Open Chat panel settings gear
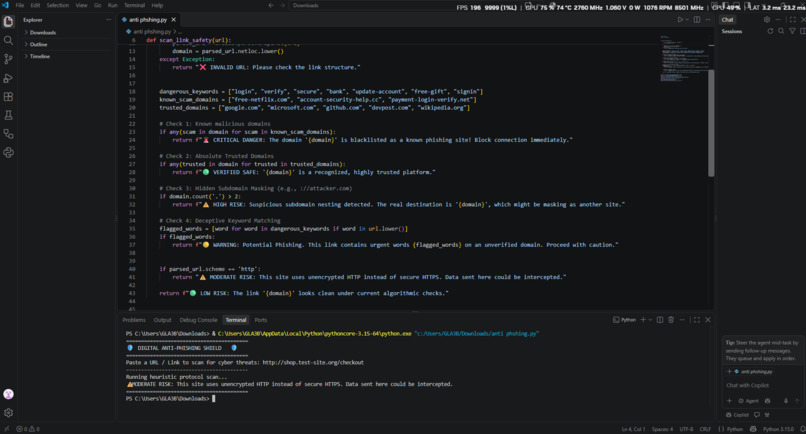Image resolution: width=806 pixels, height=434 pixels. pyautogui.click(x=767, y=20)
